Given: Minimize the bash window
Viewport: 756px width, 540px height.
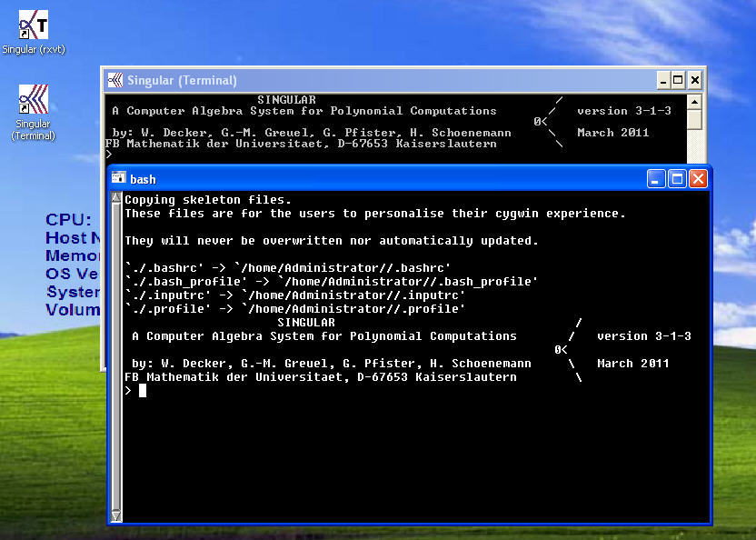Looking at the screenshot, I should pyautogui.click(x=656, y=179).
